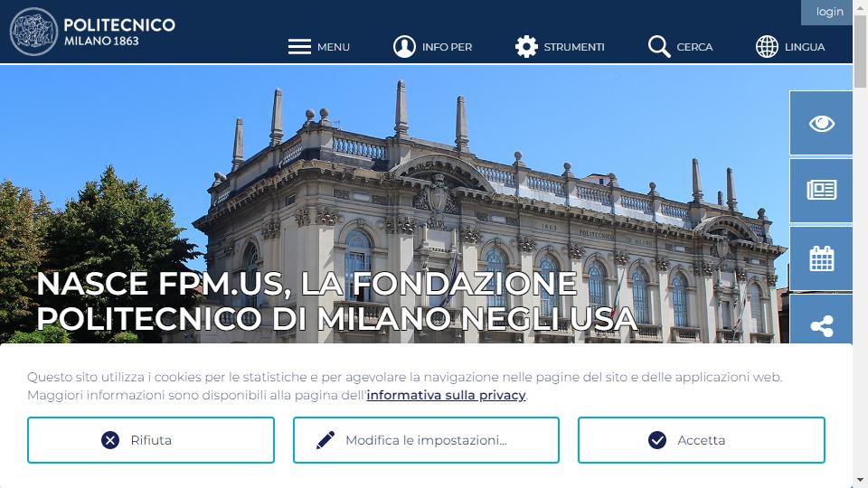The height and width of the screenshot is (488, 868).
Task: Open the calendar events sidebar icon
Action: (x=822, y=258)
